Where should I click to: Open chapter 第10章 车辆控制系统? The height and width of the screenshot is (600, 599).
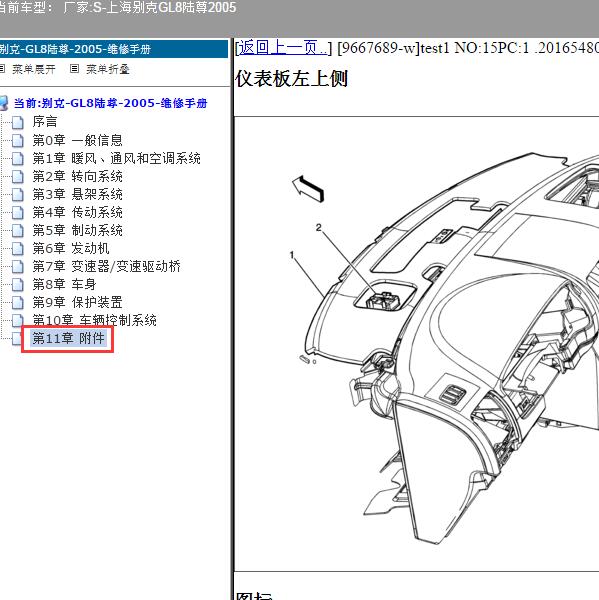tap(95, 320)
